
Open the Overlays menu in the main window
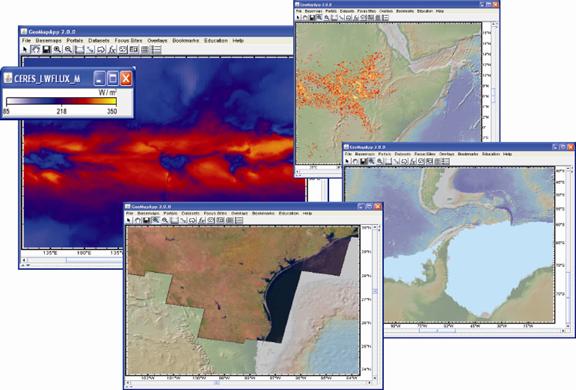pos(157,40)
